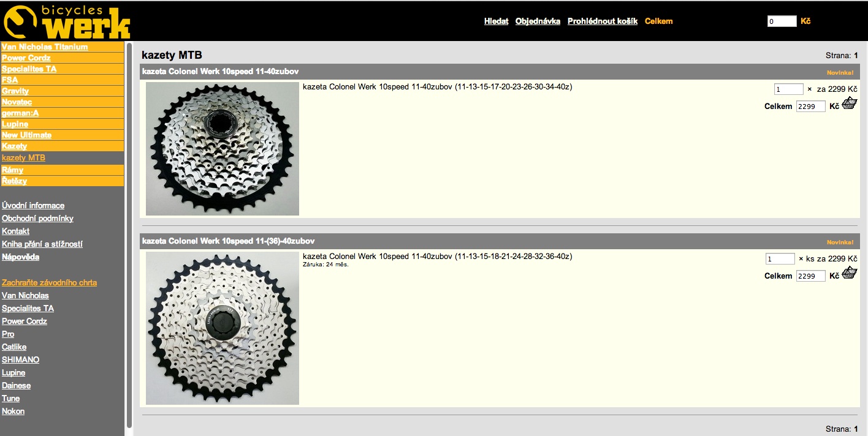Open the second cassette product photo

(x=222, y=328)
